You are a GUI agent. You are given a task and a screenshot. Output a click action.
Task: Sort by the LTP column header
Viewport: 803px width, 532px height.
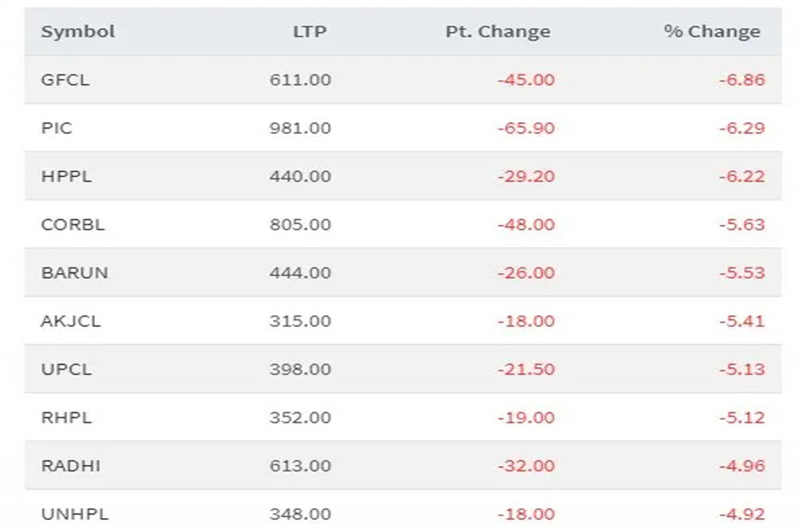(309, 31)
